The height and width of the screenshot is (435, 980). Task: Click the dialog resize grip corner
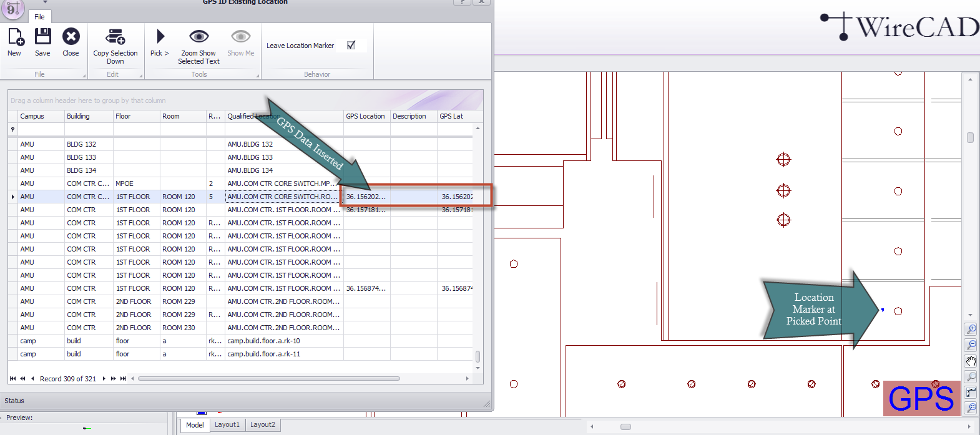(487, 404)
